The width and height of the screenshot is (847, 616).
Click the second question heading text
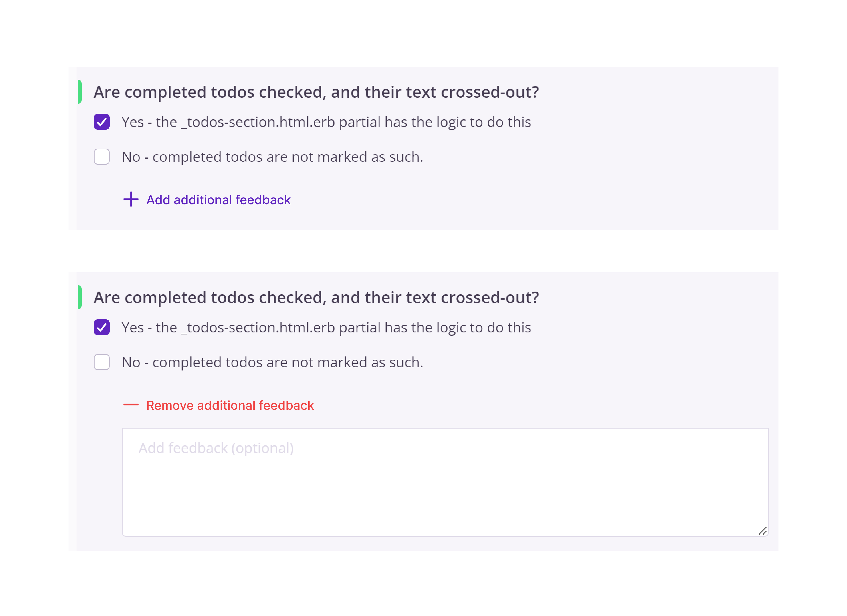click(x=316, y=297)
